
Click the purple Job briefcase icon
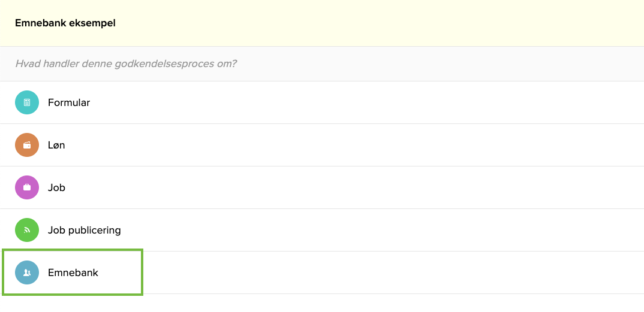[x=27, y=187]
